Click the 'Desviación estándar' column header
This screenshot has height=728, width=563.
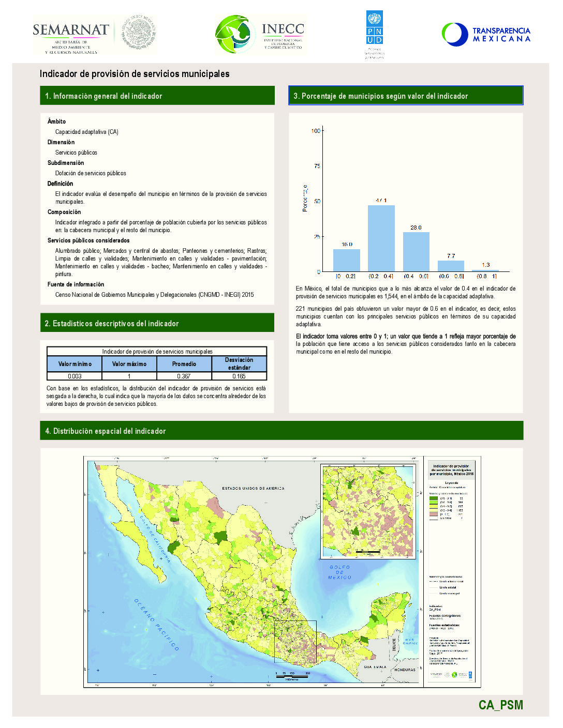239,364
